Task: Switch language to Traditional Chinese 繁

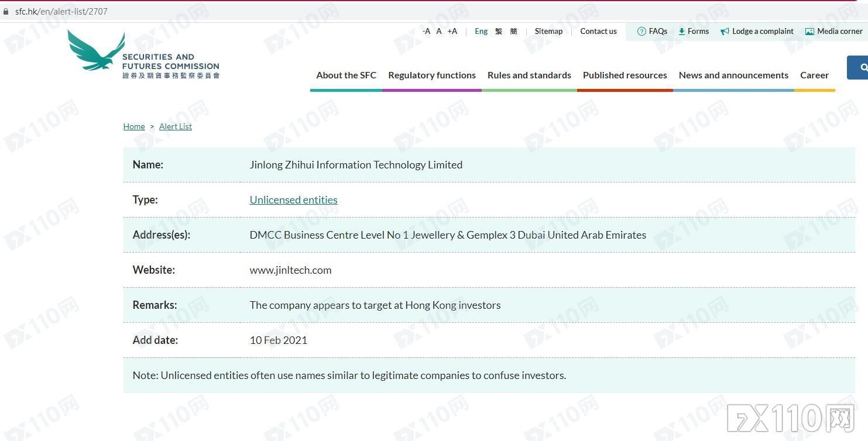Action: coord(499,32)
